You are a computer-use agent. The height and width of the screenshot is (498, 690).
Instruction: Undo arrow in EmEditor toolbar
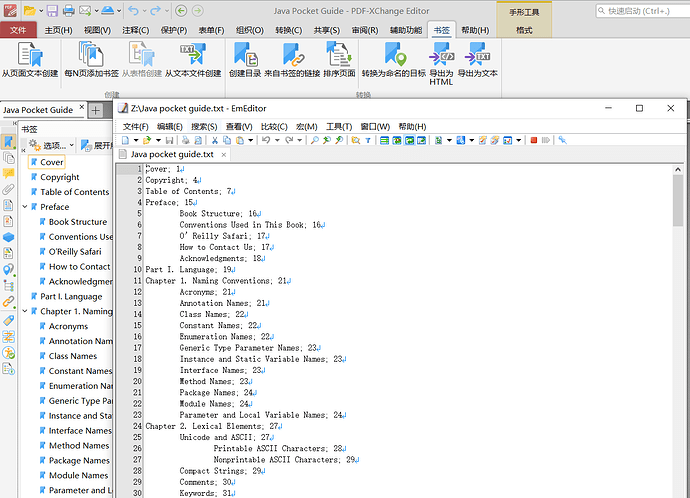point(266,140)
